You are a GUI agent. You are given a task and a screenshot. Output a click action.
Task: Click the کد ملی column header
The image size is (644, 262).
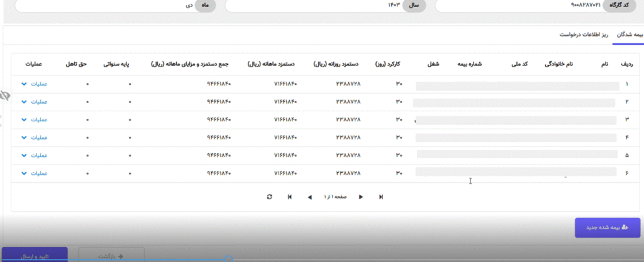[x=520, y=64]
